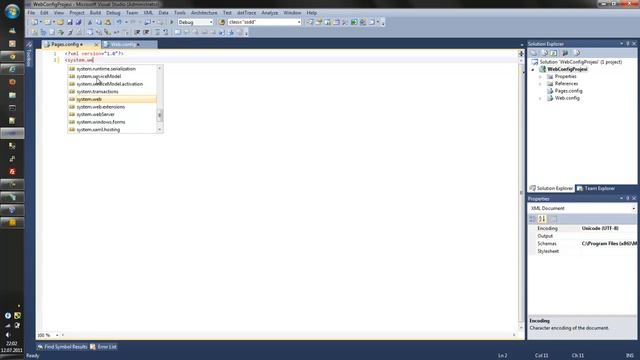Click the Copy toolbar icon
The height and width of the screenshot is (360, 640).
[x=99, y=22]
